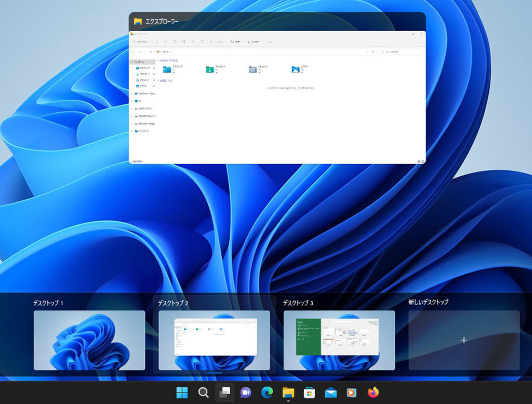The height and width of the screenshot is (404, 532).
Task: Open the Windows Start menu
Action: coord(182,393)
